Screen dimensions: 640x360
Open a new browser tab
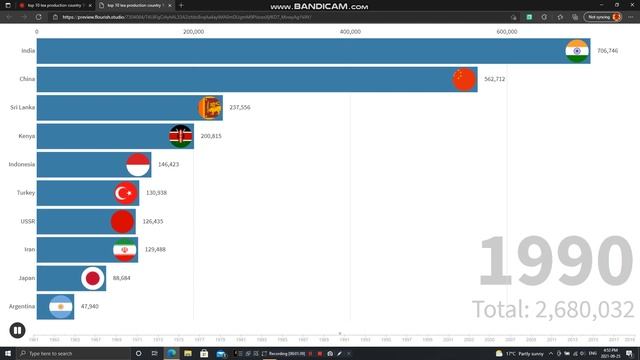pos(181,6)
